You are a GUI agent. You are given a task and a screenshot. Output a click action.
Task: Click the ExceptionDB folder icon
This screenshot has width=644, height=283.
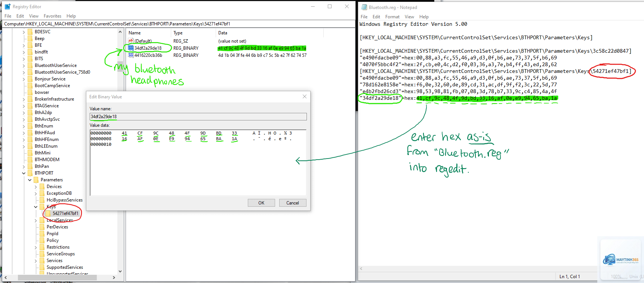[x=42, y=193]
